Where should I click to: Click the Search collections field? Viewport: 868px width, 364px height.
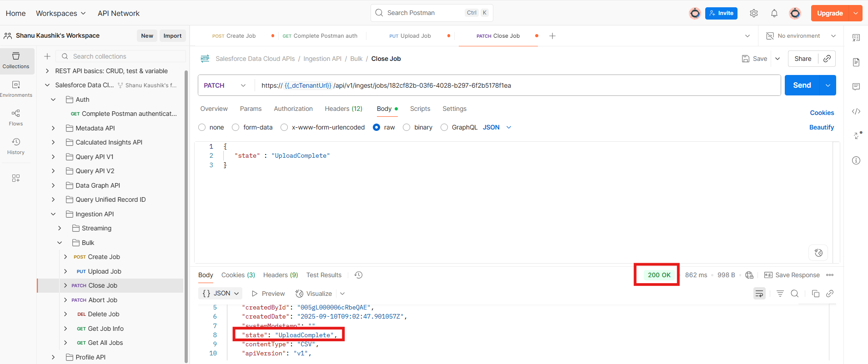[123, 56]
